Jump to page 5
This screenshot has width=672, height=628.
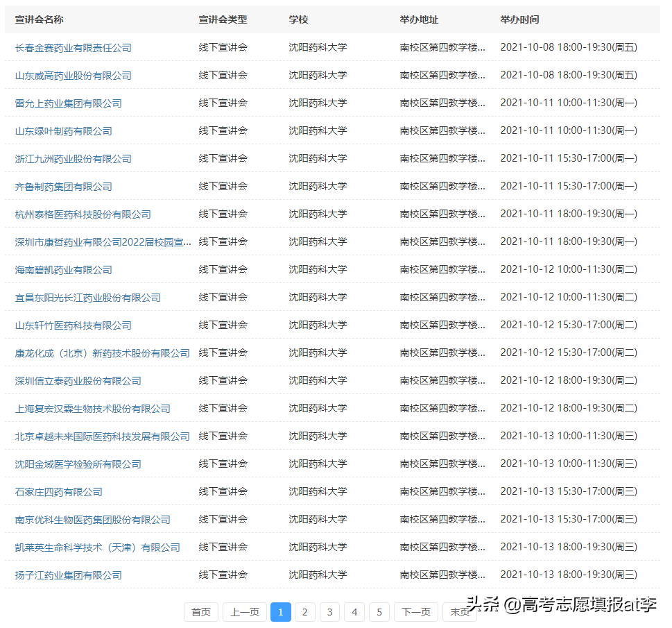click(x=379, y=612)
